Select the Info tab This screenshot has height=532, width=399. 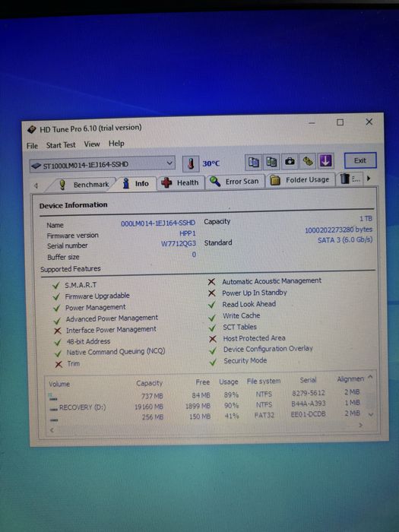tap(136, 184)
